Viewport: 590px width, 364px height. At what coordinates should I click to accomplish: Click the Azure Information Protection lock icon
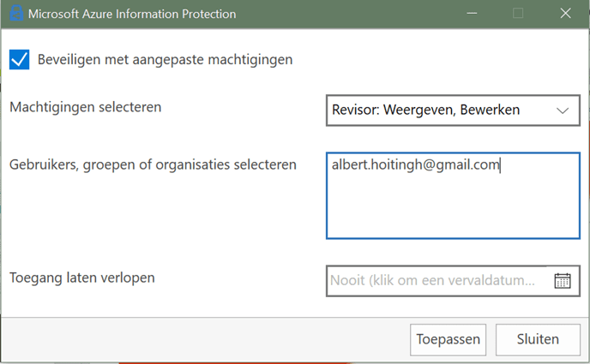(x=15, y=14)
